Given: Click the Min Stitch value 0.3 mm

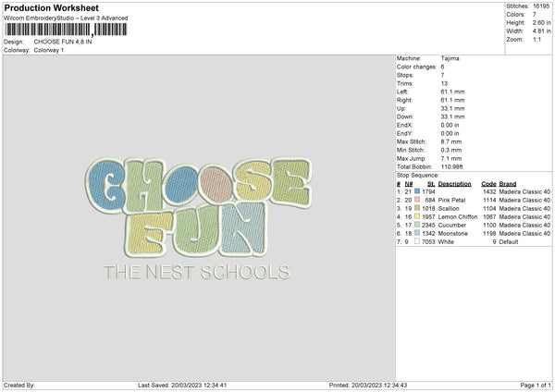Looking at the screenshot, I should [x=451, y=150].
